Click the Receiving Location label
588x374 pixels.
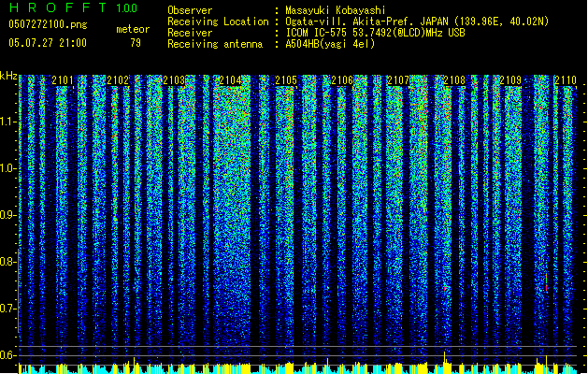[218, 22]
